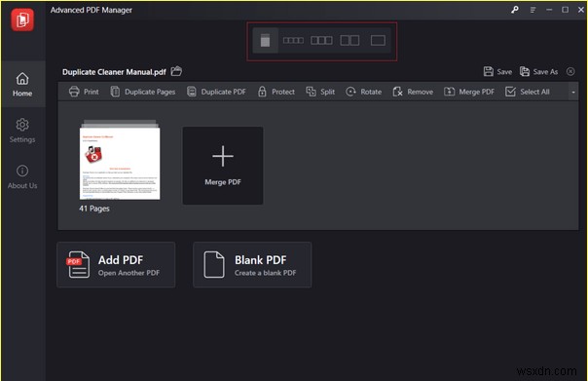
Task: Rotate the selected pages
Action: tap(363, 92)
